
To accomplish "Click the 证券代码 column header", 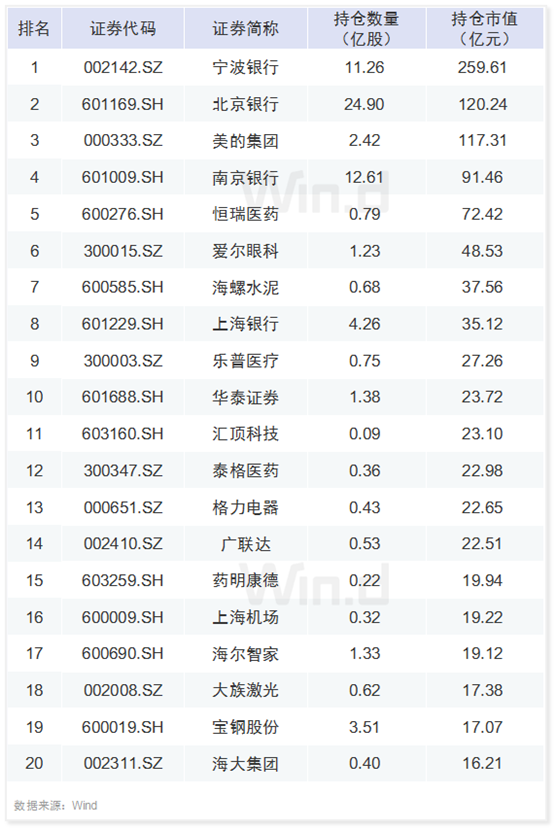I will (x=123, y=29).
